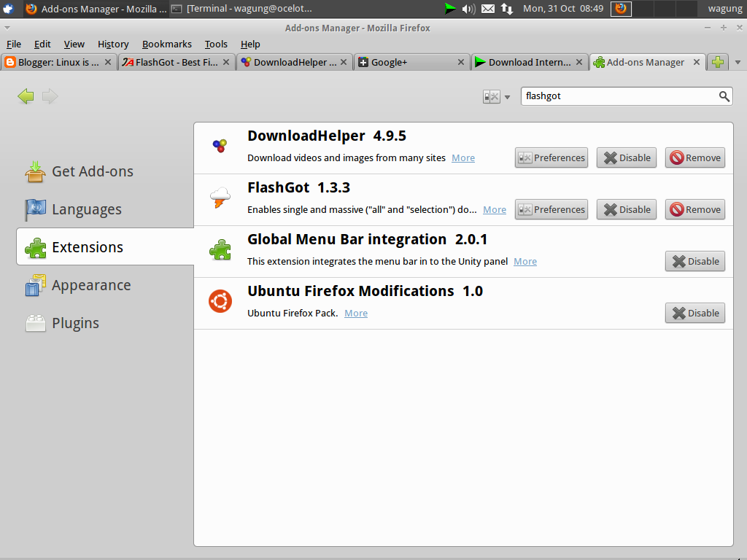The height and width of the screenshot is (560, 747).
Task: Switch to the Blogger tab
Action: pos(58,63)
